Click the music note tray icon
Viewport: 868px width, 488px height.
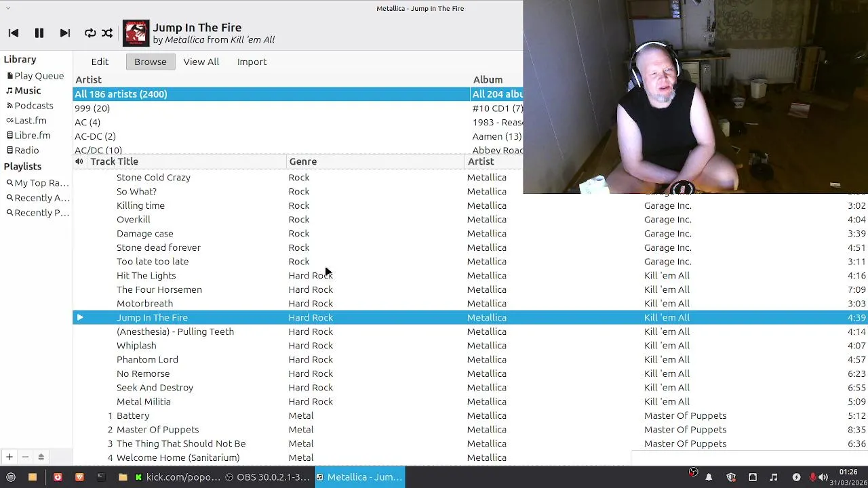774,477
